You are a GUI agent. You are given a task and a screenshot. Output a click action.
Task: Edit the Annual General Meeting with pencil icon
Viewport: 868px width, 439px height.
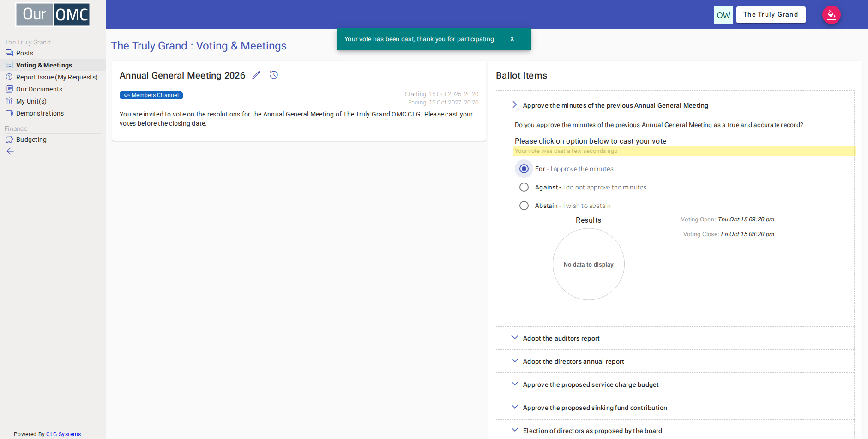pos(256,75)
